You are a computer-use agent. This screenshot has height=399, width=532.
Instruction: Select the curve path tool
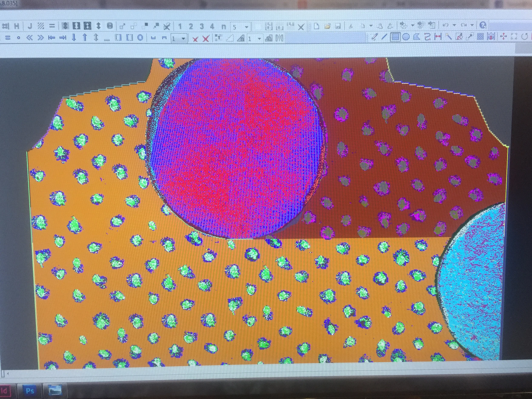click(x=427, y=37)
